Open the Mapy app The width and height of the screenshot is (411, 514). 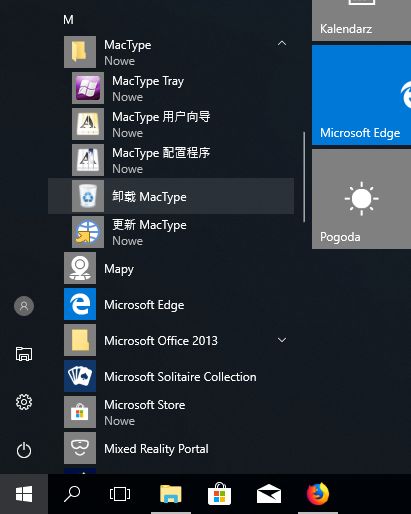tap(171, 268)
